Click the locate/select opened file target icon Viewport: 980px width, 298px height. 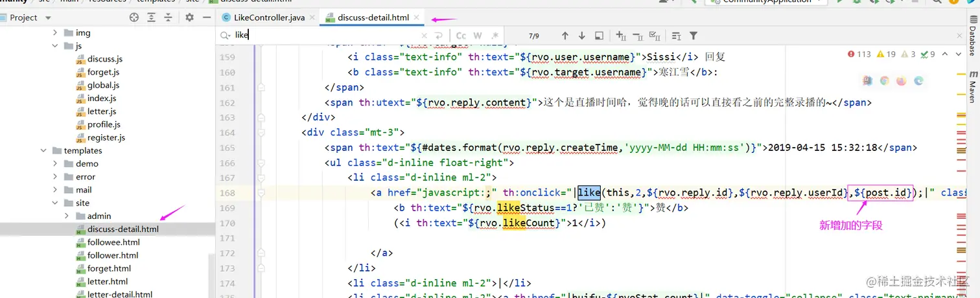point(134,17)
